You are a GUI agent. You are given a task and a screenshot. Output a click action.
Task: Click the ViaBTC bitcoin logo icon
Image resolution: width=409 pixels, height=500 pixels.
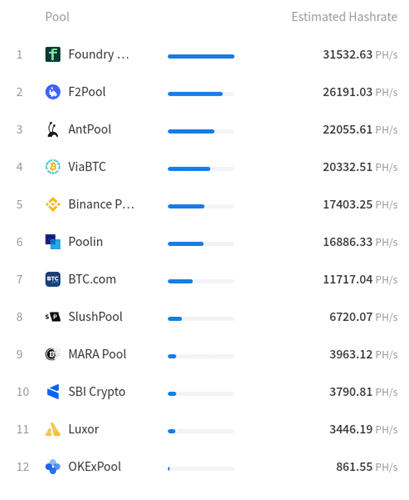(53, 167)
